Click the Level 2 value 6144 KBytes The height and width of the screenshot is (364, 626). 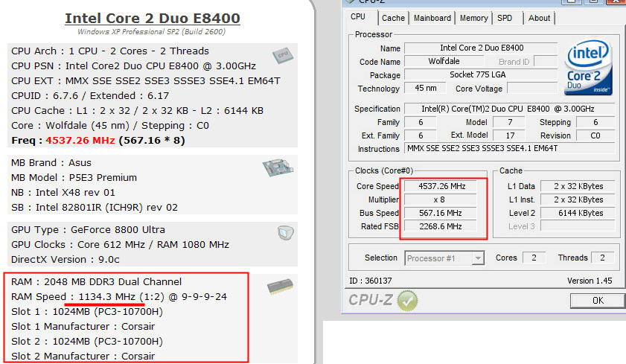pos(578,213)
